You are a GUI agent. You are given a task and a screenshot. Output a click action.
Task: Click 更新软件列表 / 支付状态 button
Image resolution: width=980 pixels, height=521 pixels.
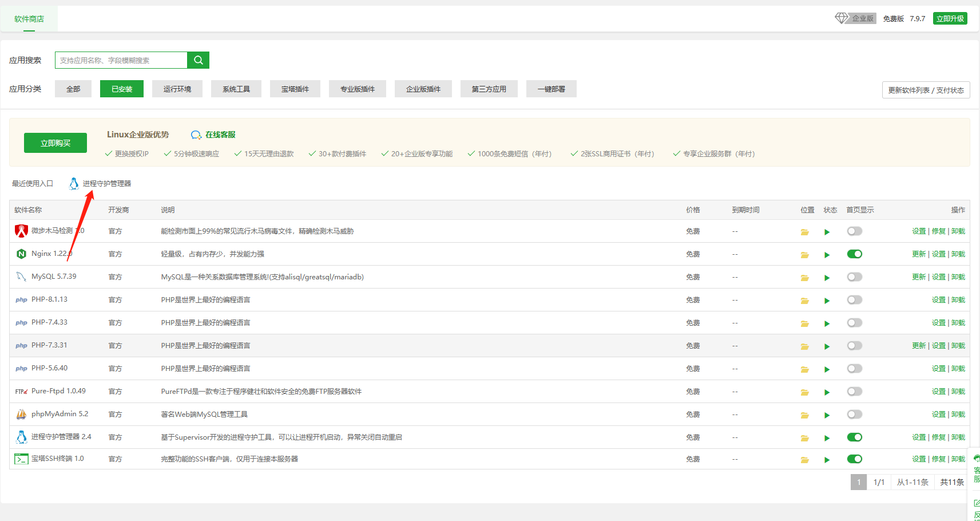926,90
